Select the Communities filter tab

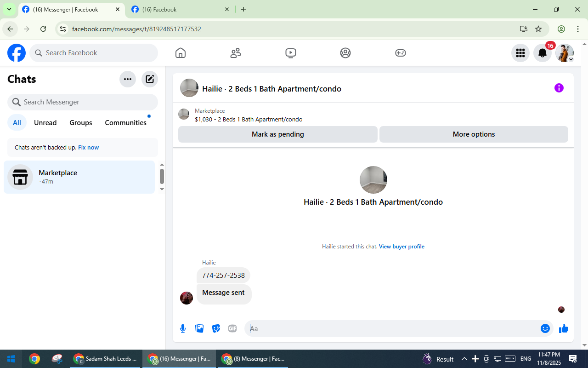[126, 123]
